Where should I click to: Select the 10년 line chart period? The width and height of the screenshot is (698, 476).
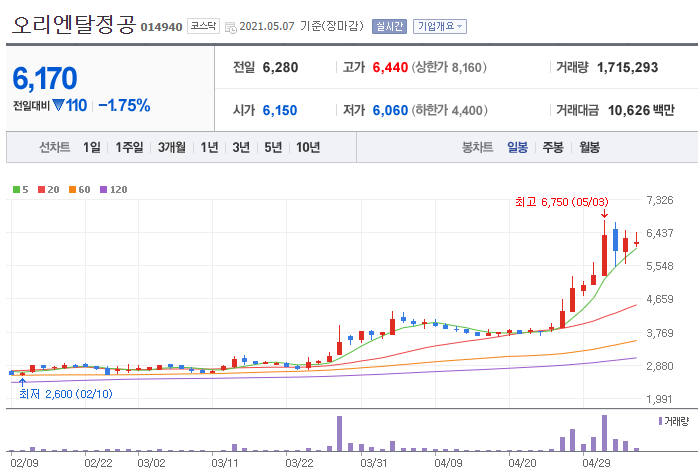coord(308,147)
